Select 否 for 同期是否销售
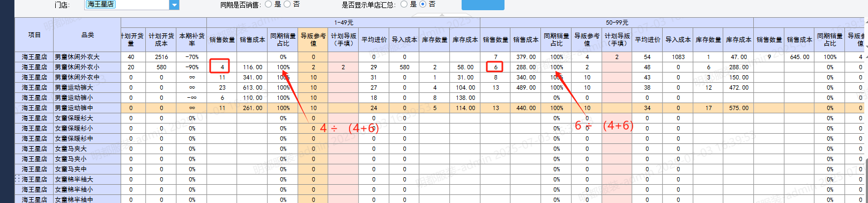The height and width of the screenshot is (203, 868). coord(287,4)
